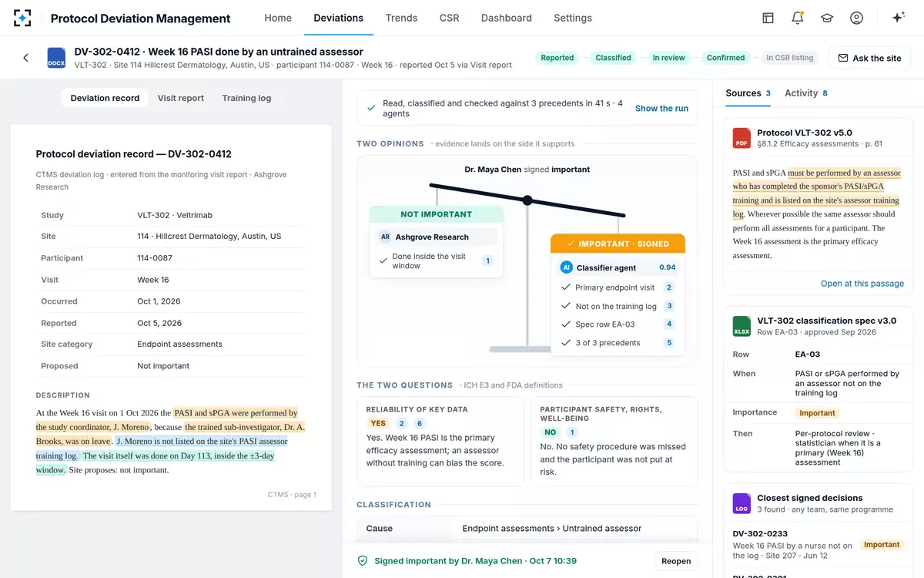The width and height of the screenshot is (924, 578).
Task: Open the training graduation cap icon
Action: [x=827, y=18]
